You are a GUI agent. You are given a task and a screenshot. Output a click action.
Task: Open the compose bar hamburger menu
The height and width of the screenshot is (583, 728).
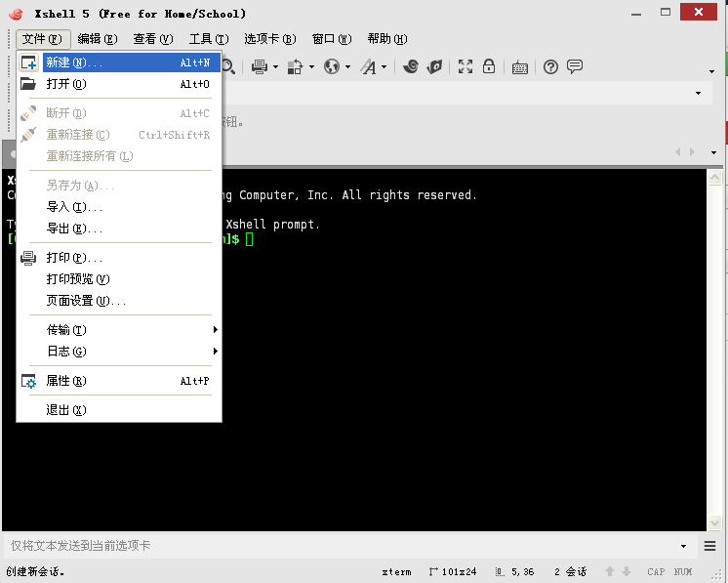click(x=709, y=546)
